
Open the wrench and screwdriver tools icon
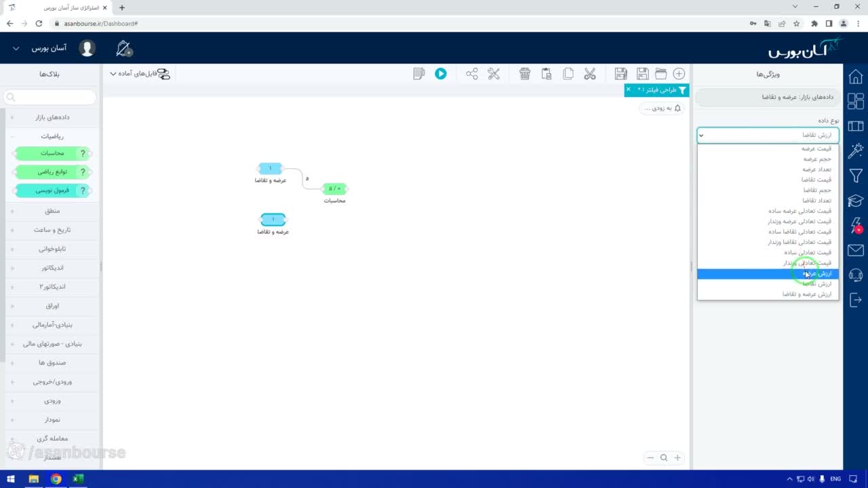[494, 74]
